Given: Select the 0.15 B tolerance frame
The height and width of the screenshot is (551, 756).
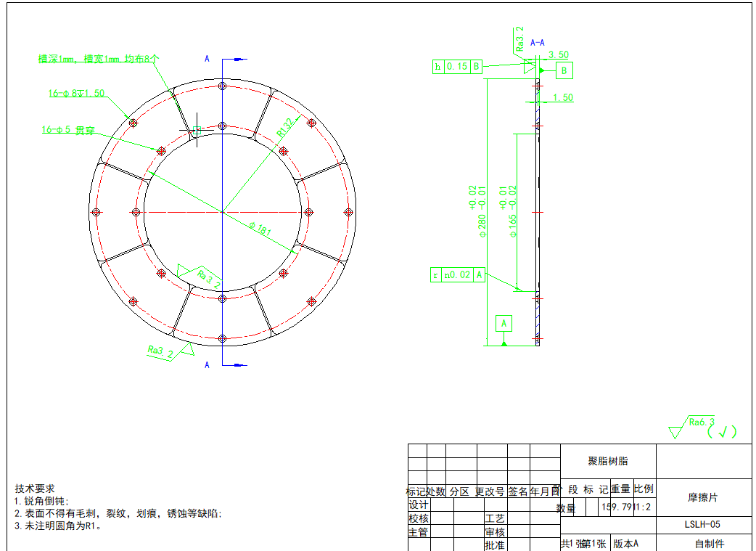Looking at the screenshot, I should point(457,67).
